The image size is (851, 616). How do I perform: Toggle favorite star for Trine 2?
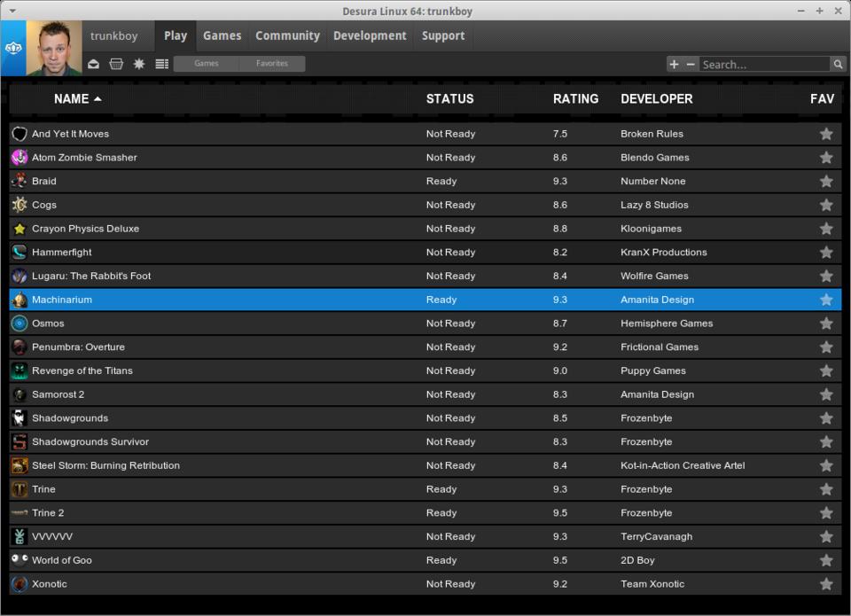coord(826,513)
